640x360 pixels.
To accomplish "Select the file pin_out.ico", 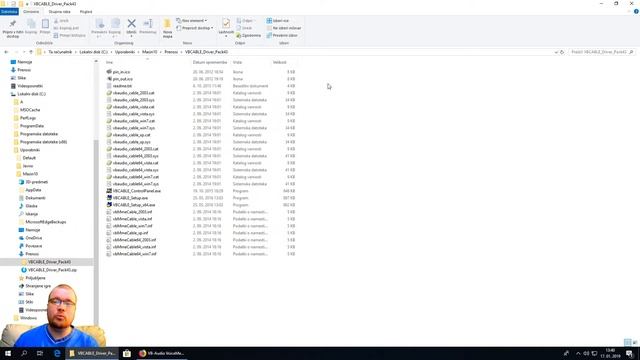I will point(122,79).
